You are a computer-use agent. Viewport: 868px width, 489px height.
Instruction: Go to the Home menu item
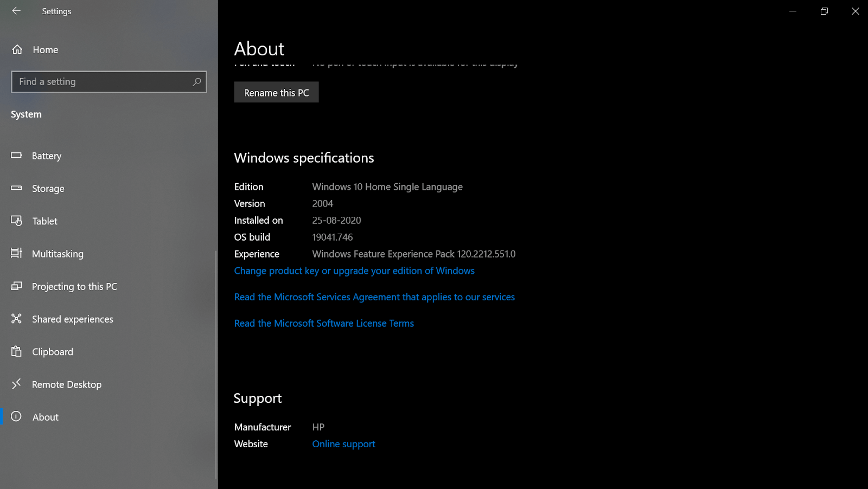(46, 49)
